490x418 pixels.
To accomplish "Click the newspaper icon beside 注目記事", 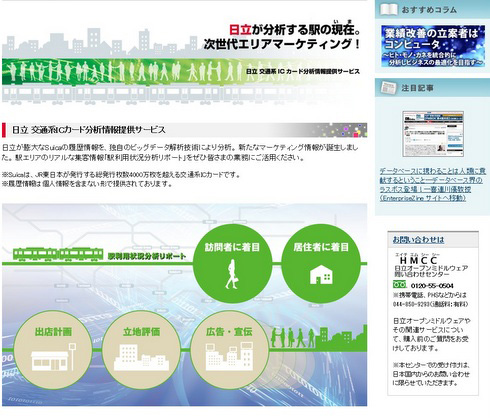I will coord(389,88).
